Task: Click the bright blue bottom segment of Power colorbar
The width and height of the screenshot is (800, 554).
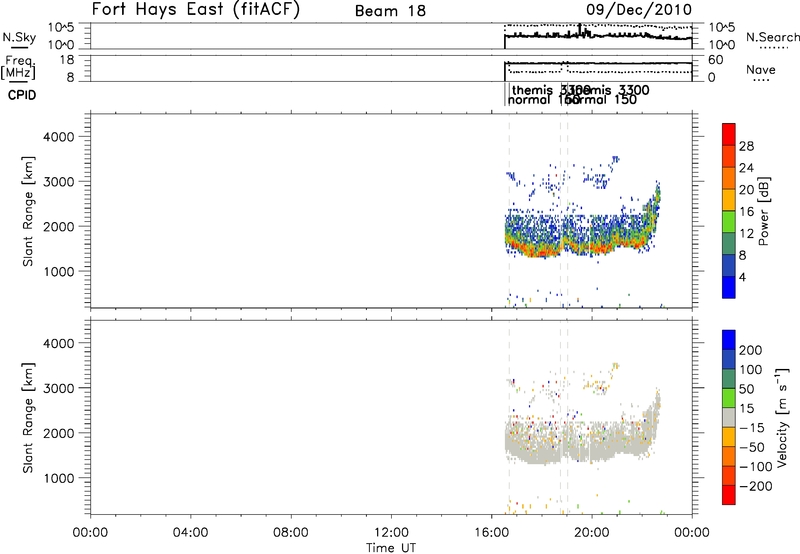Action: (729, 287)
